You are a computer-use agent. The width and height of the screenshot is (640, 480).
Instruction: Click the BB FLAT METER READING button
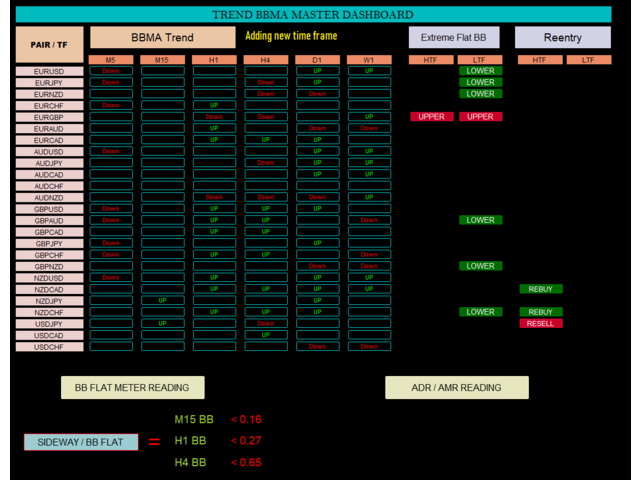tap(132, 388)
